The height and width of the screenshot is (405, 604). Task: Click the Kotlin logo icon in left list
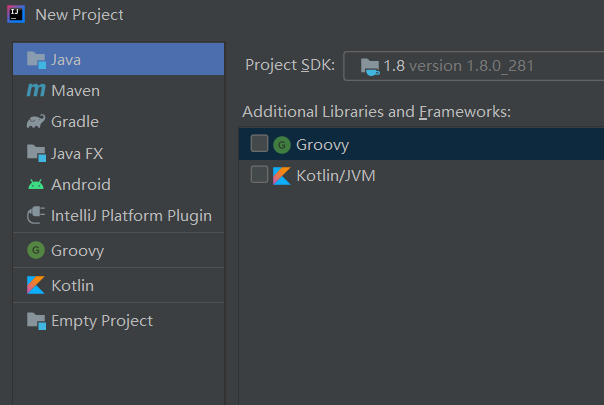click(36, 286)
